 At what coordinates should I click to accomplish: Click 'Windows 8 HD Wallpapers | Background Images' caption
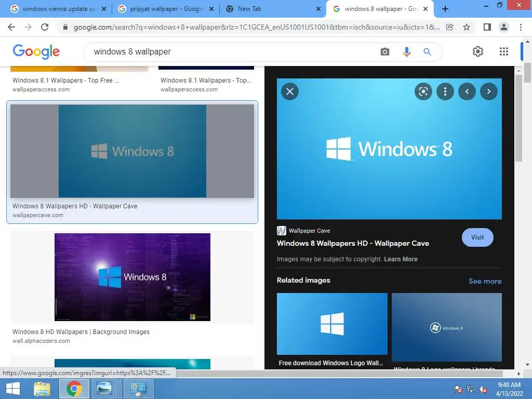click(81, 332)
